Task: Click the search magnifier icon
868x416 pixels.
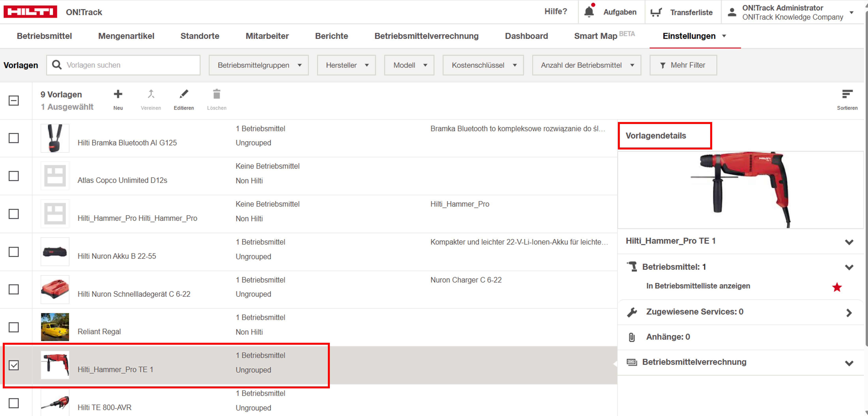Action: tap(57, 65)
